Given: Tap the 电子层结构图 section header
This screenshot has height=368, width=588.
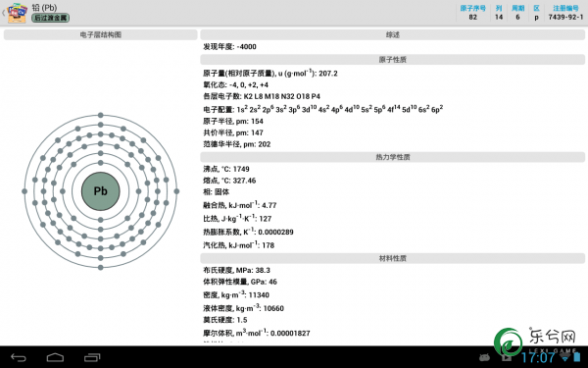Looking at the screenshot, I should point(101,35).
